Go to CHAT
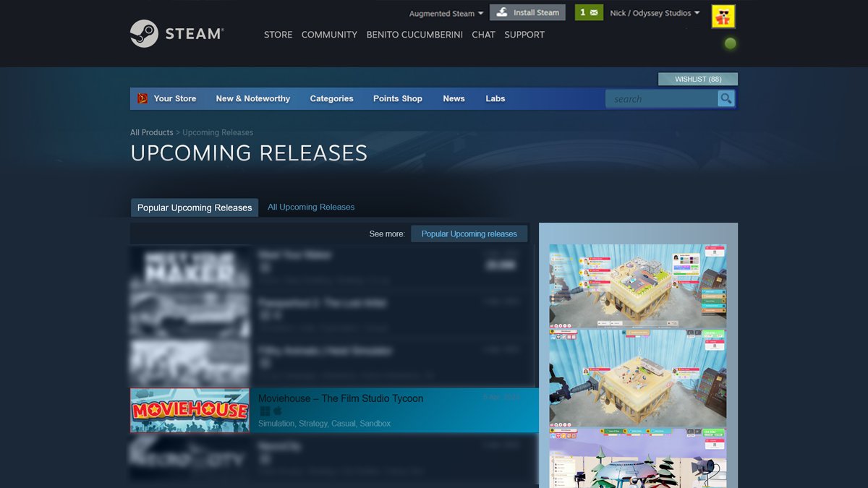 [x=483, y=35]
